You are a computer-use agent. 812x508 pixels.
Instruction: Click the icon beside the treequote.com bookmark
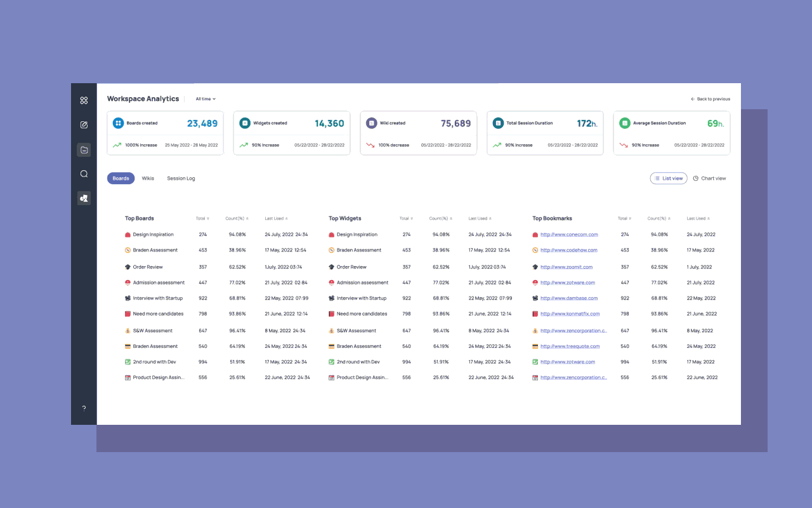pos(535,347)
